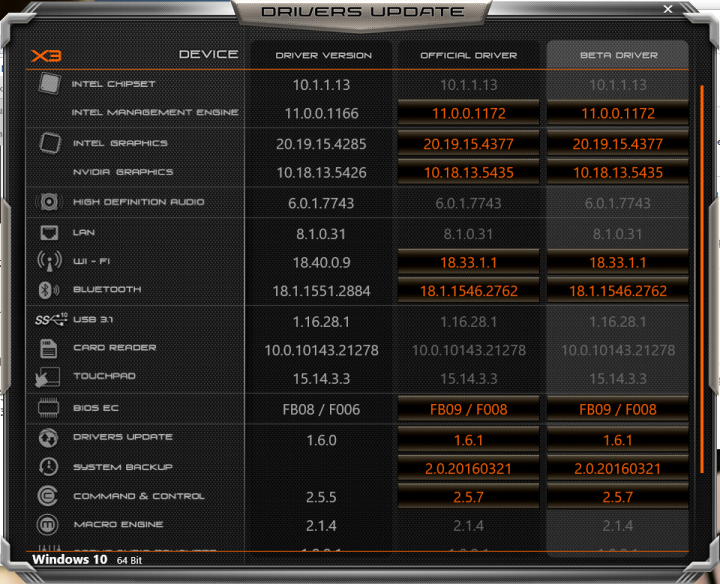Click the Drivers Update globe icon
The image size is (720, 584).
[48, 438]
